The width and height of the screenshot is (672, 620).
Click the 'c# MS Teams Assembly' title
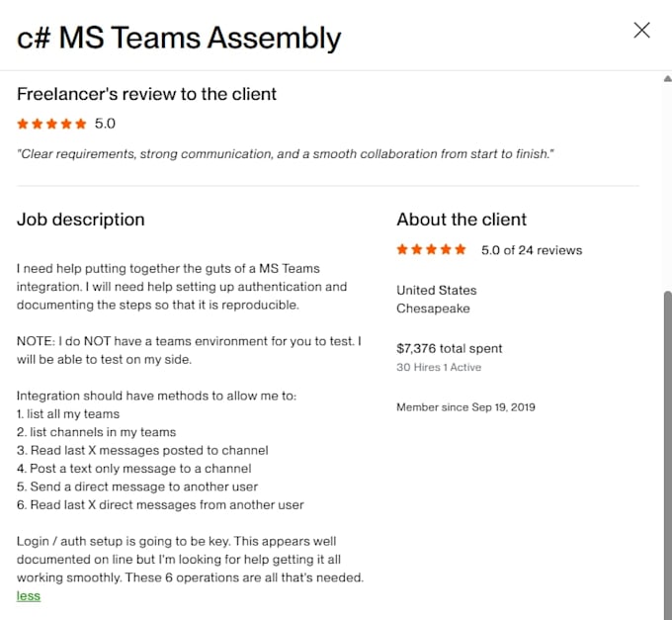[x=179, y=38]
